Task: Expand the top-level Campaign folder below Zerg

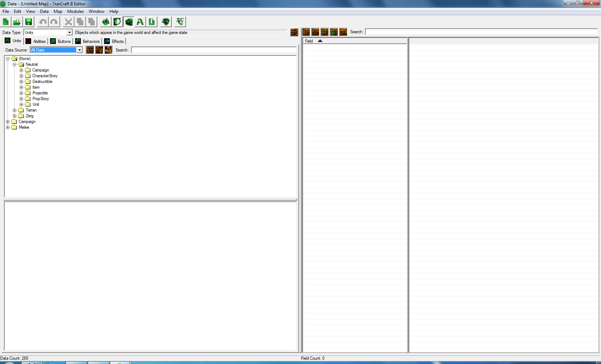Action: click(x=8, y=122)
